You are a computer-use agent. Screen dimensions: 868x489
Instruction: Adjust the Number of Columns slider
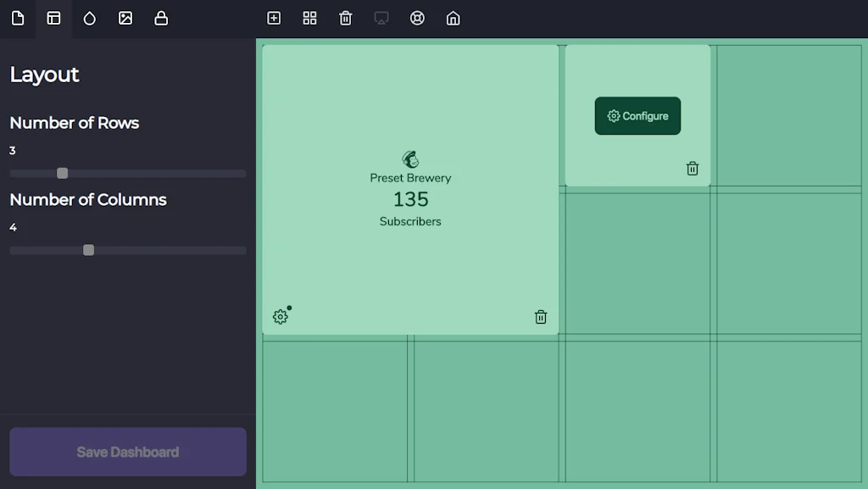88,250
